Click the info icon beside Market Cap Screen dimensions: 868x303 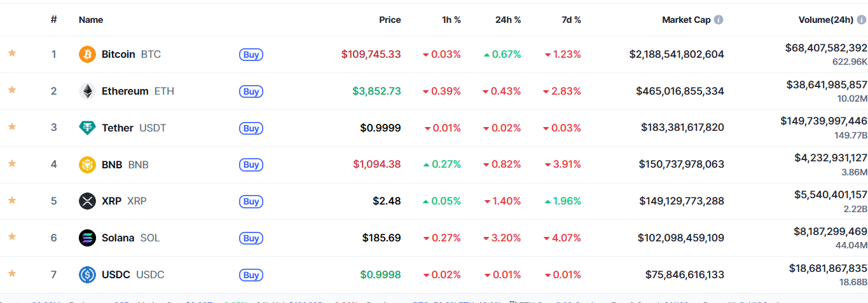[719, 20]
